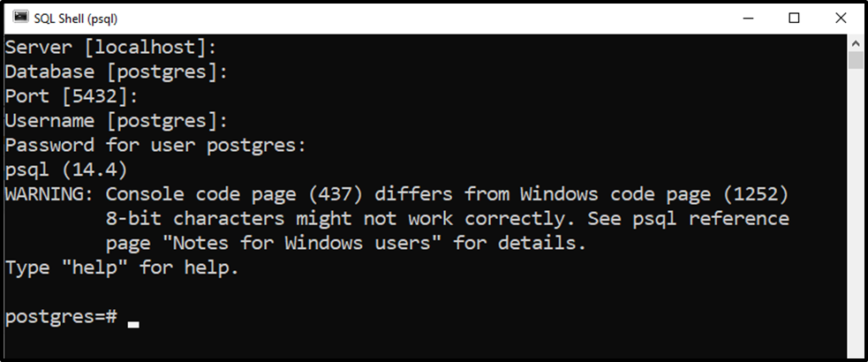The width and height of the screenshot is (868, 362).
Task: Click the "SQL Shell (psql)" title bar text
Action: click(x=76, y=19)
